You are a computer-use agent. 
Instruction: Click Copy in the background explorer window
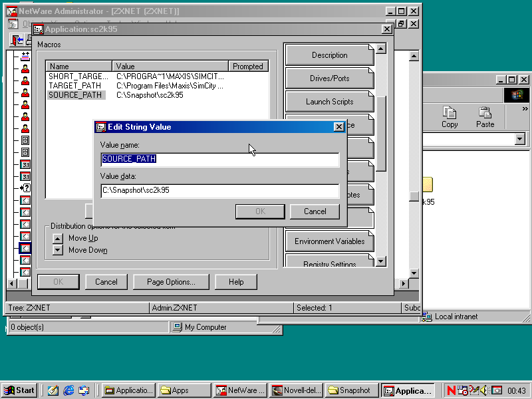click(450, 117)
